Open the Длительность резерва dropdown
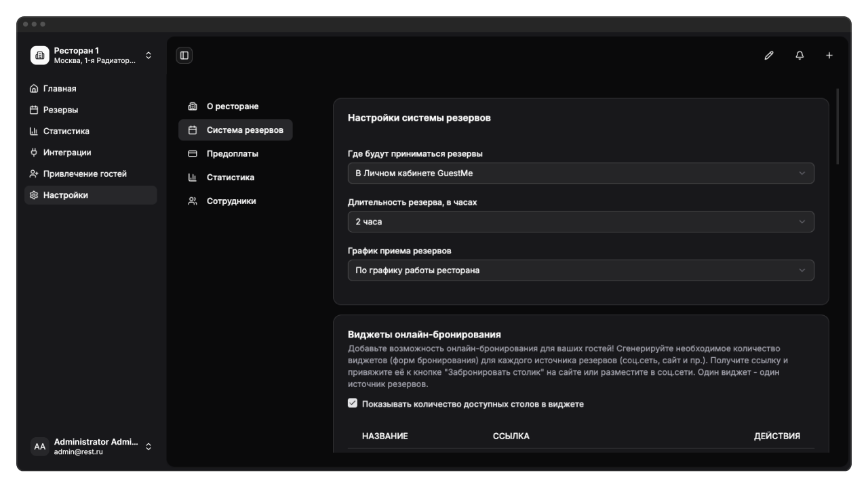 tap(580, 222)
